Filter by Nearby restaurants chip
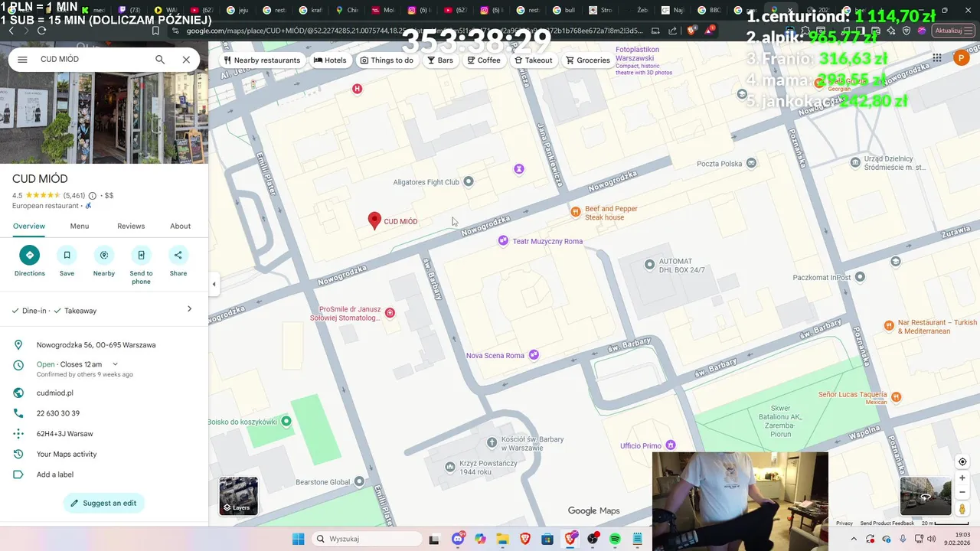Screen dimensions: 980x551 [x=262, y=60]
